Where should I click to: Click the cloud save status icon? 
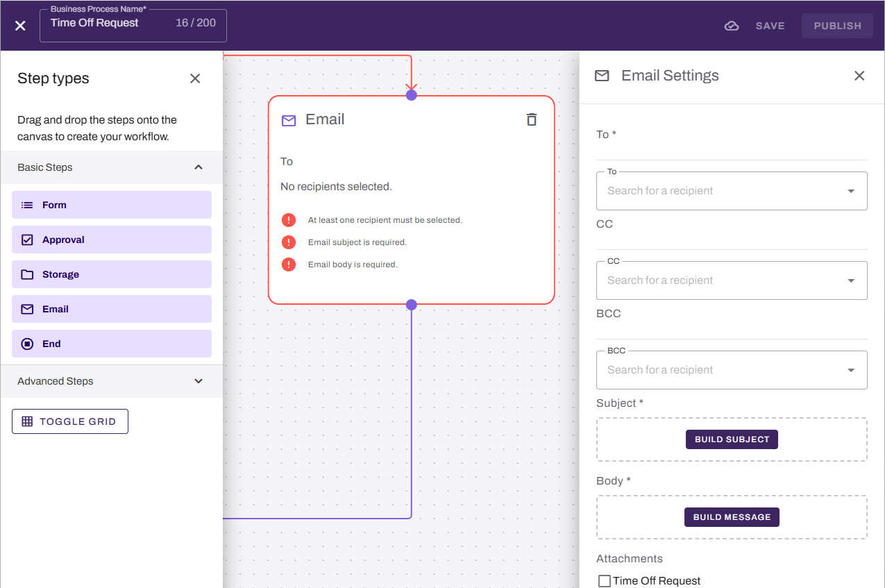coord(731,26)
